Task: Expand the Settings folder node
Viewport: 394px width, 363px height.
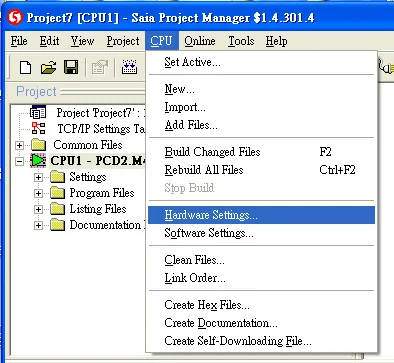Action: click(x=38, y=177)
